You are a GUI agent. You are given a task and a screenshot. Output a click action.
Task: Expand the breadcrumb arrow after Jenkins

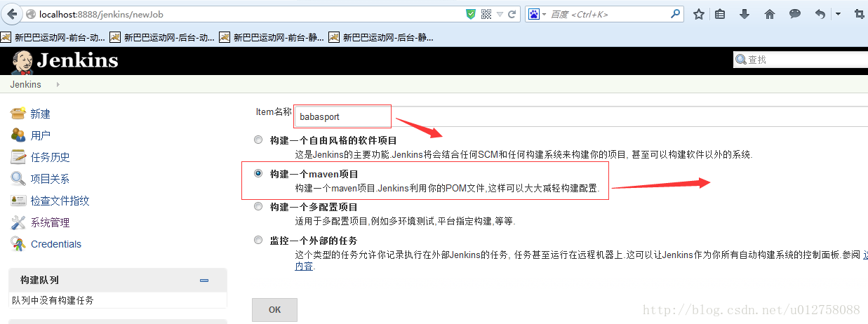[58, 84]
